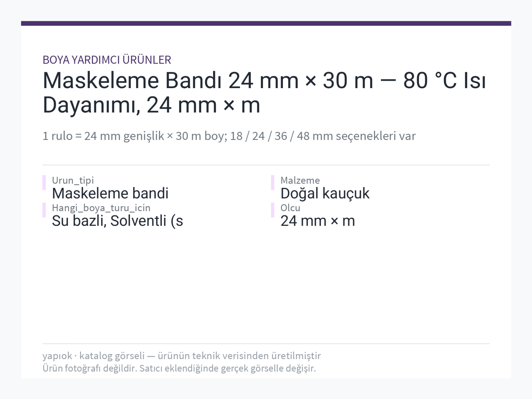Click the pink marker beside Malzeme
Screen dimensions: 532x399
coord(273,183)
